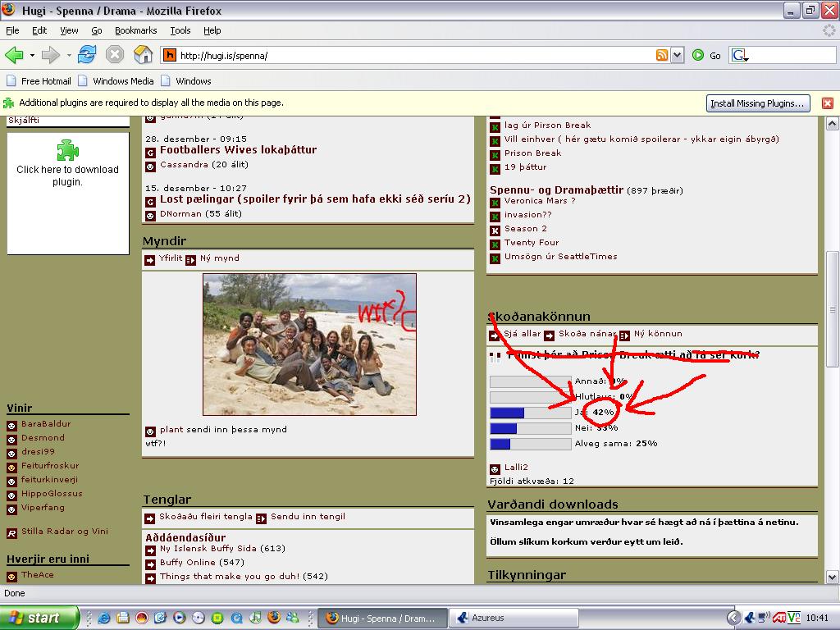The width and height of the screenshot is (840, 630).
Task: Click the Firefox quick launch icon
Action: 274,618
